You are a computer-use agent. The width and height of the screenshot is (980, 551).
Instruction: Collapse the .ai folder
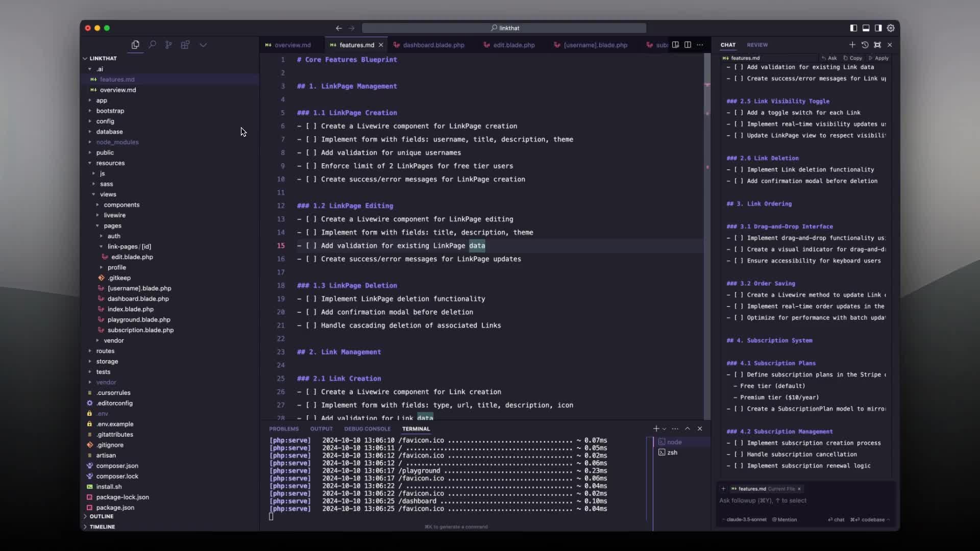tap(169, 69)
